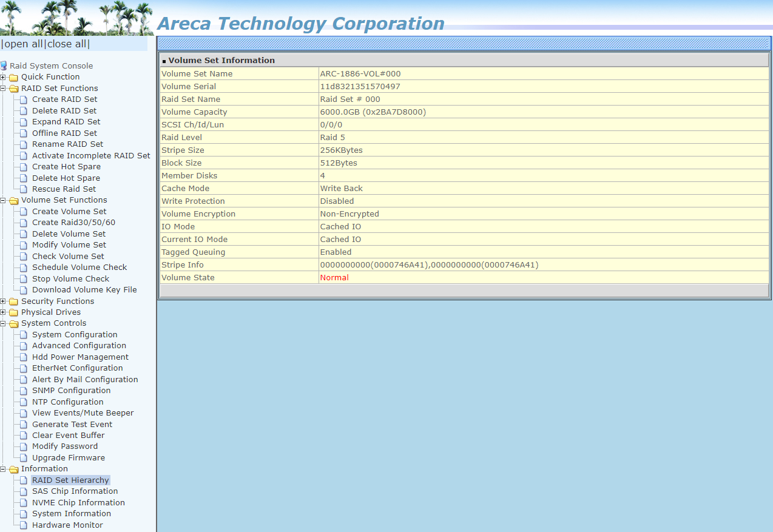Expand the Security Functions tree node
This screenshot has height=532, width=773.
3,301
